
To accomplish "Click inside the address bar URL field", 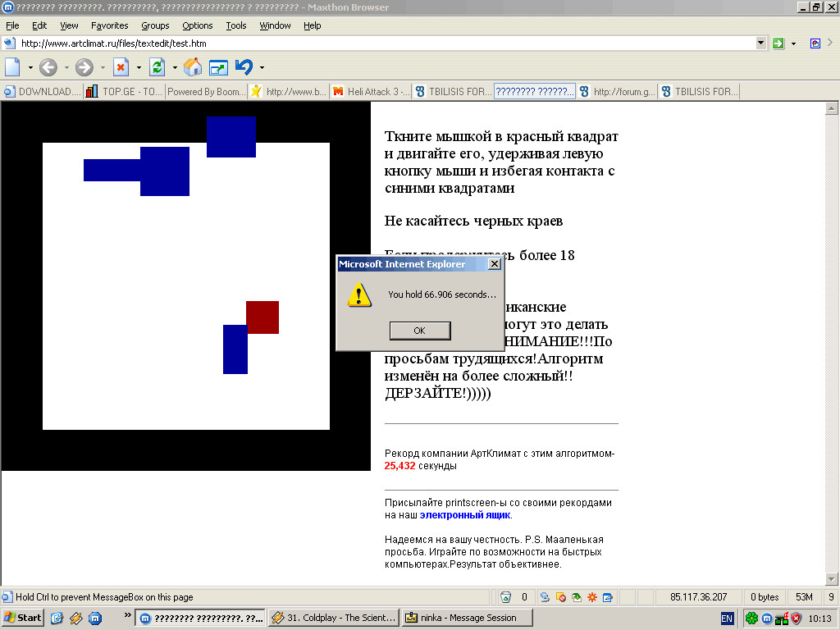I will click(386, 43).
